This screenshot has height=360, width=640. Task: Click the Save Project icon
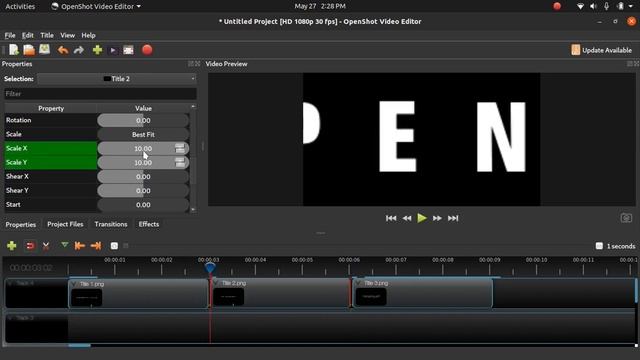click(x=44, y=50)
